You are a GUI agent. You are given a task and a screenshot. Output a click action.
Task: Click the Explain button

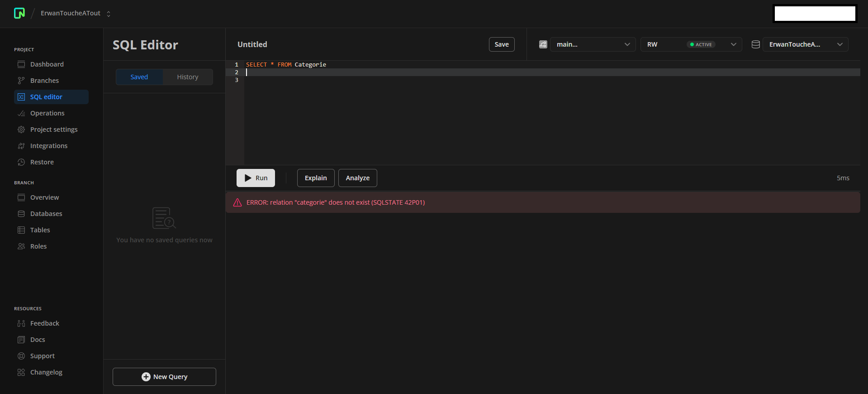pyautogui.click(x=316, y=178)
